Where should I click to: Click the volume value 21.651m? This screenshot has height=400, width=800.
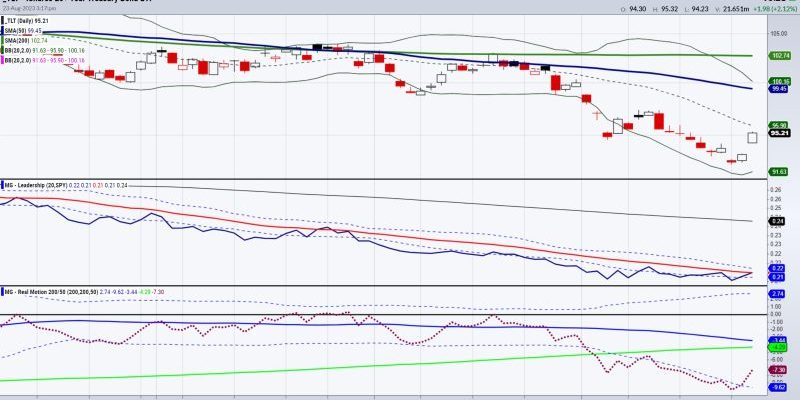tap(738, 9)
